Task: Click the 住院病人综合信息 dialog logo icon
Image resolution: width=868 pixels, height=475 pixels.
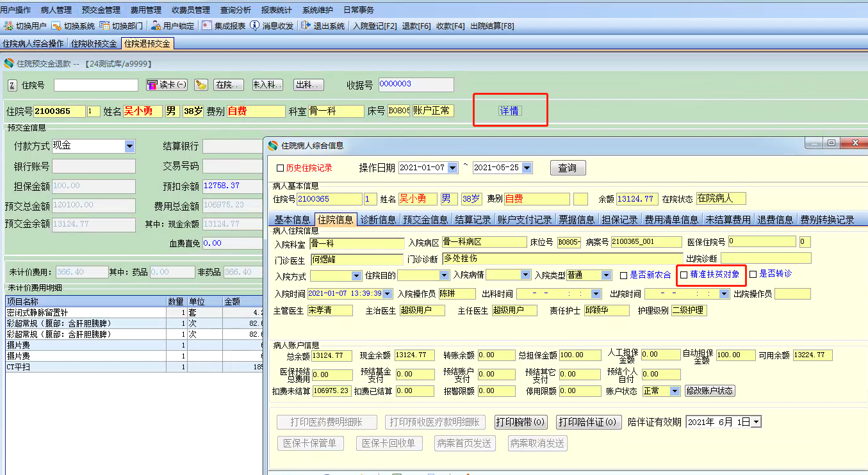Action: [x=273, y=145]
